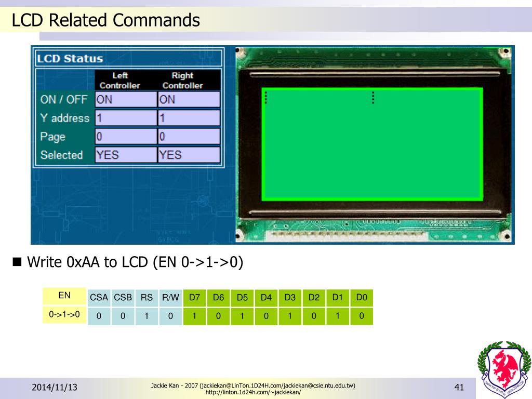
Task: Click the 'D4' header cell
Action: pyautogui.click(x=266, y=298)
